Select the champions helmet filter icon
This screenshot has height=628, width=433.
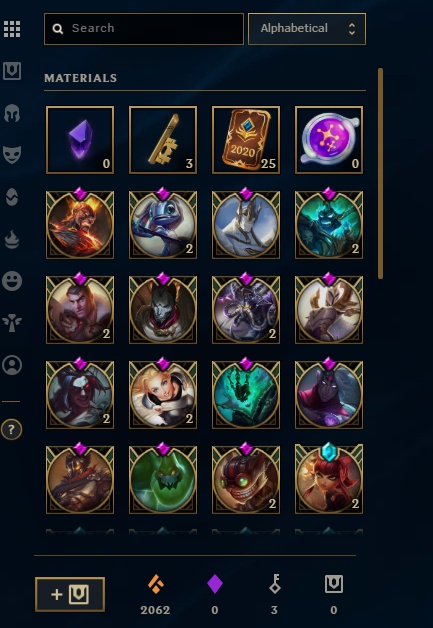[x=12, y=113]
